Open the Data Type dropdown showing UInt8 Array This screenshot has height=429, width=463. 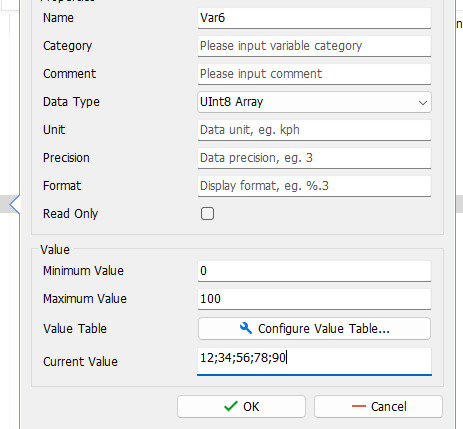pyautogui.click(x=314, y=102)
